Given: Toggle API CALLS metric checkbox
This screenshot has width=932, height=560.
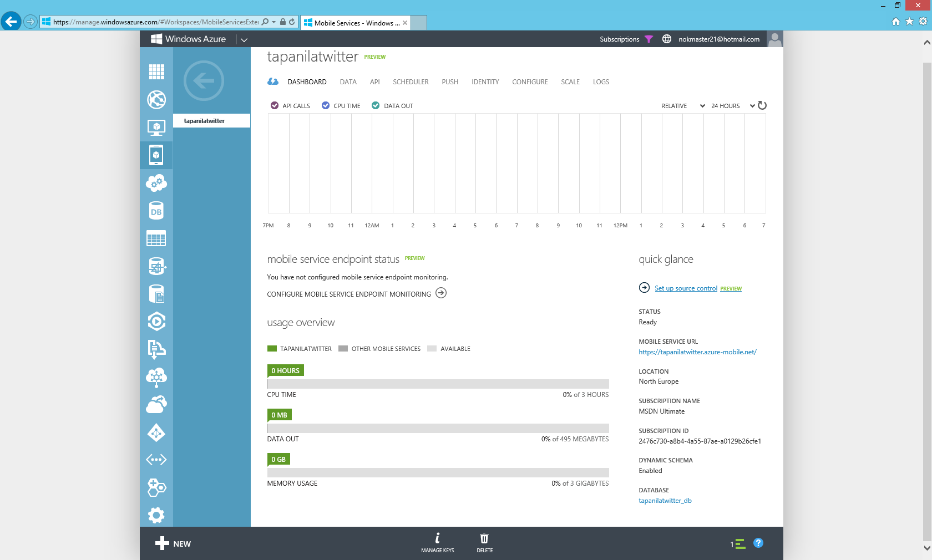Looking at the screenshot, I should [x=275, y=105].
